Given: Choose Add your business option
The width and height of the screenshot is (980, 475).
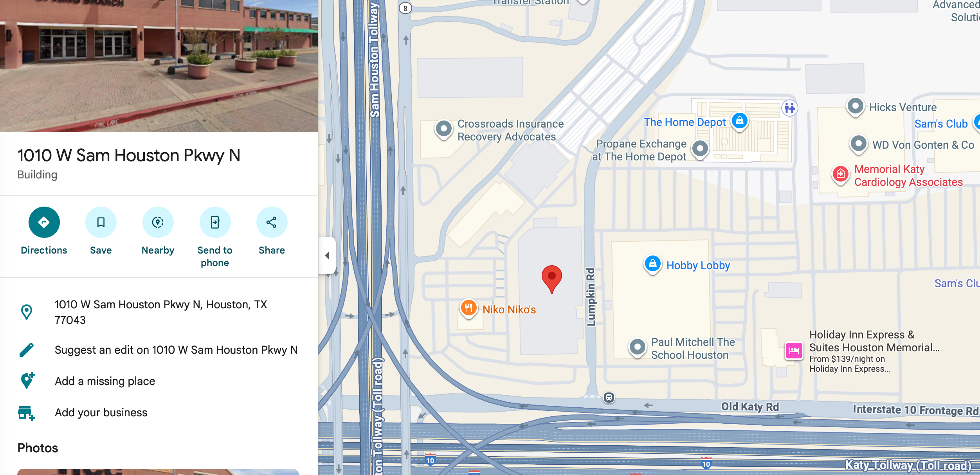Looking at the screenshot, I should pos(101,412).
